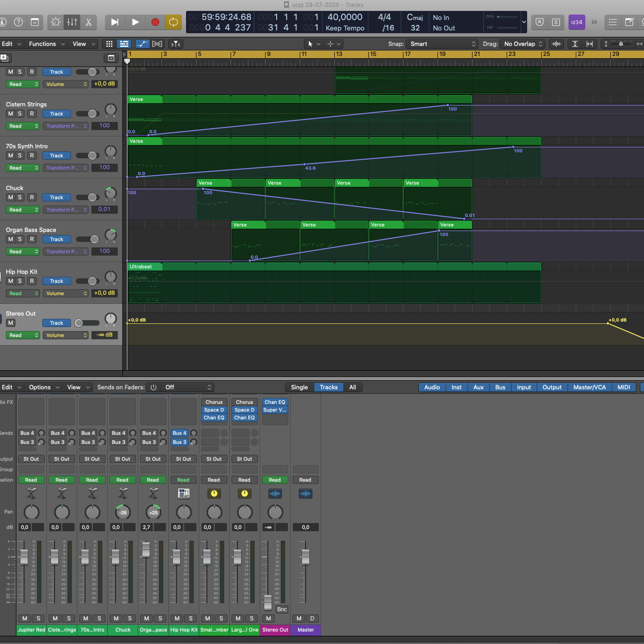
Task: Click the Inst filter button in mixer
Action: 456,387
